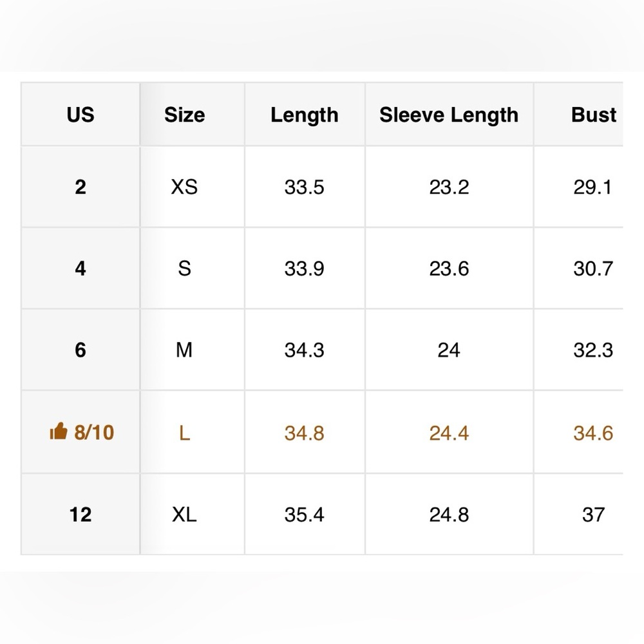Click the Length column header
The image size is (644, 644).
click(304, 115)
